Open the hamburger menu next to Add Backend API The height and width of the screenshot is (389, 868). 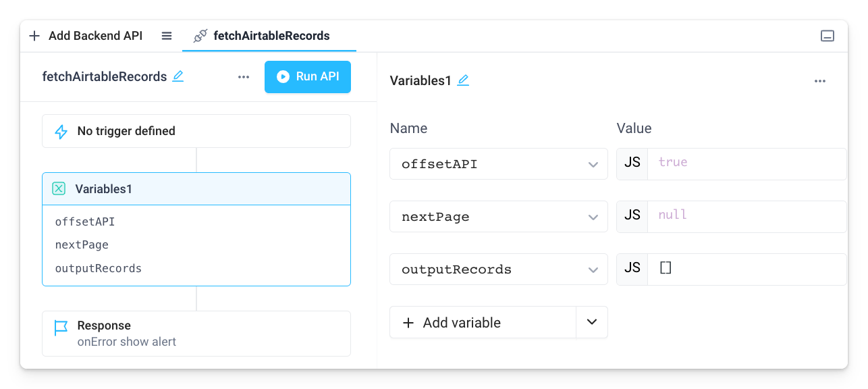166,36
